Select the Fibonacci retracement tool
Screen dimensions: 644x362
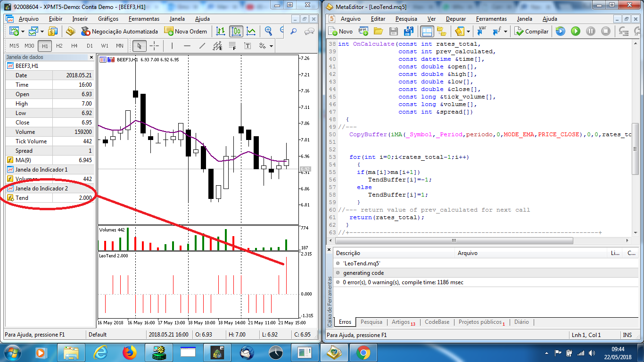point(232,46)
